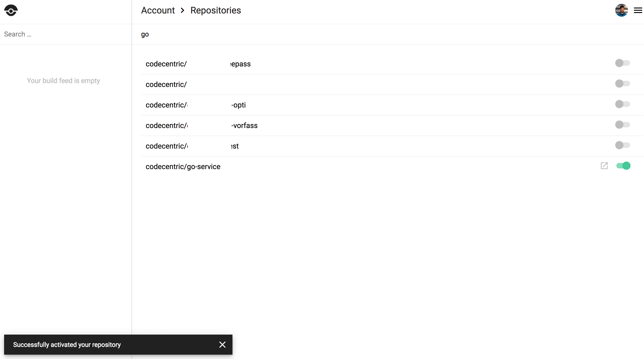Disable the go-service repository toggle
Image resolution: width=644 pixels, height=359 pixels.
pos(623,166)
